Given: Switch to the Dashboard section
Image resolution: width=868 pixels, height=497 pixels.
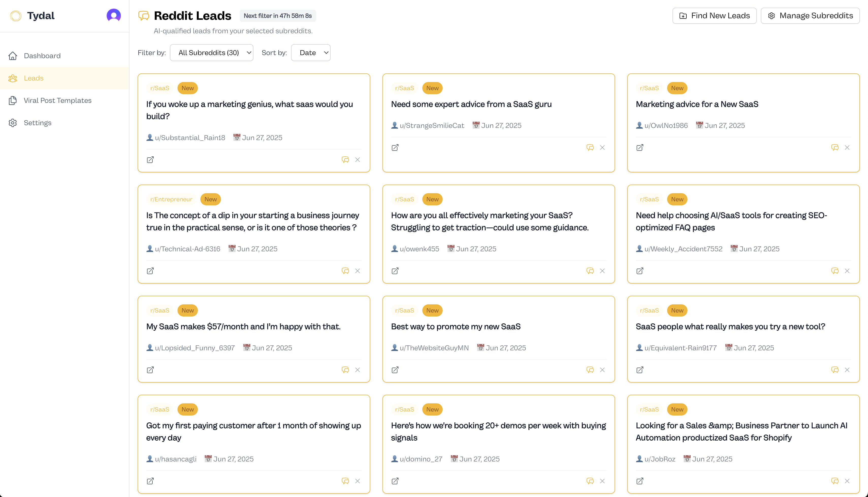Looking at the screenshot, I should tap(42, 56).
